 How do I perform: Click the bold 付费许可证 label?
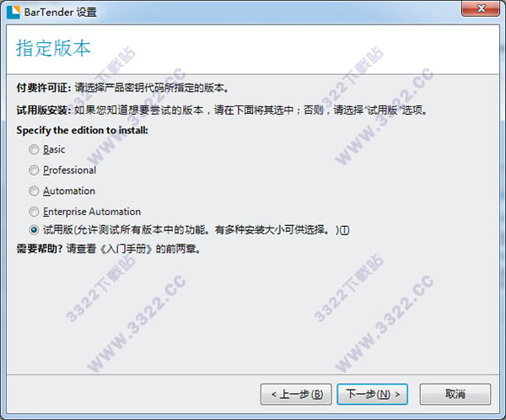44,88
